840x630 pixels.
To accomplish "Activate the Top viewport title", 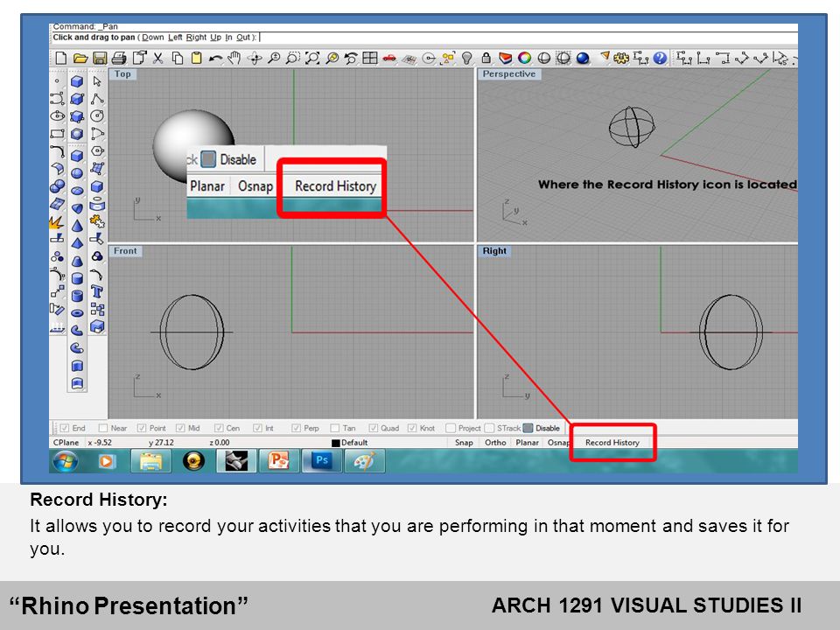I will [x=122, y=73].
